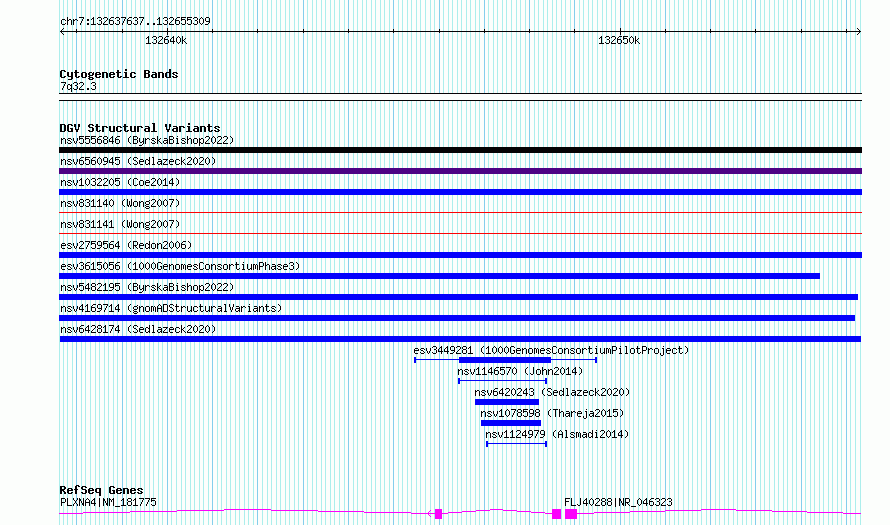This screenshot has height=525, width=890.
Task: Click the blue bar for esv2759564
Action: tap(460, 255)
